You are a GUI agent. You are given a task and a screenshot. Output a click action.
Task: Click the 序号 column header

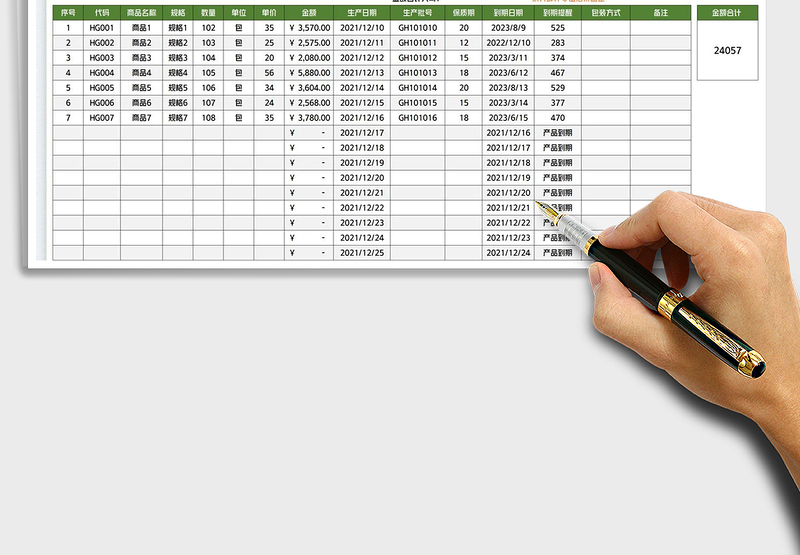click(68, 13)
